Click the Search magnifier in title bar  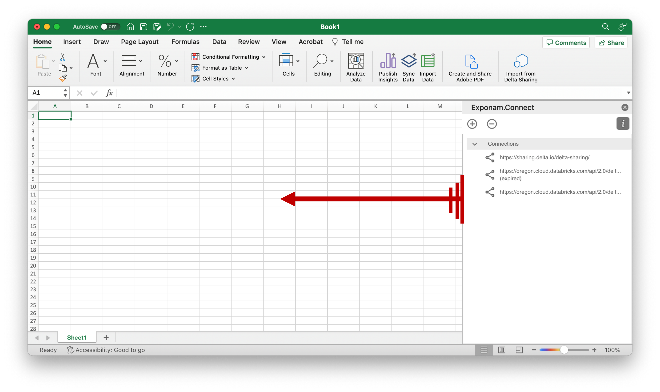605,27
